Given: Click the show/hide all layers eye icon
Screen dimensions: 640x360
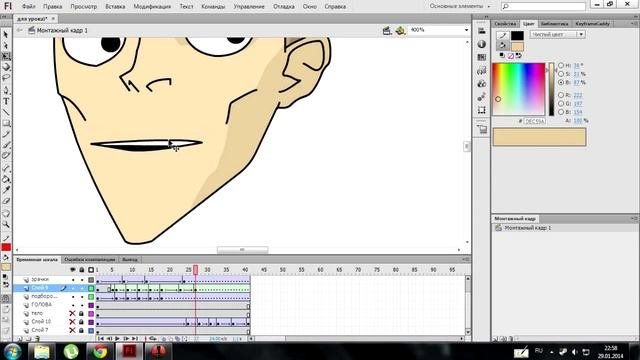Looking at the screenshot, I should coord(73,270).
